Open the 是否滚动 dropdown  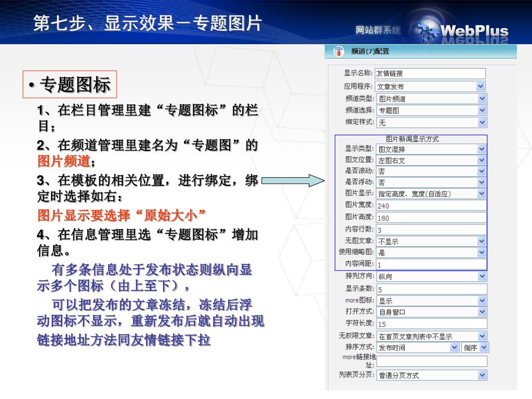(431, 171)
